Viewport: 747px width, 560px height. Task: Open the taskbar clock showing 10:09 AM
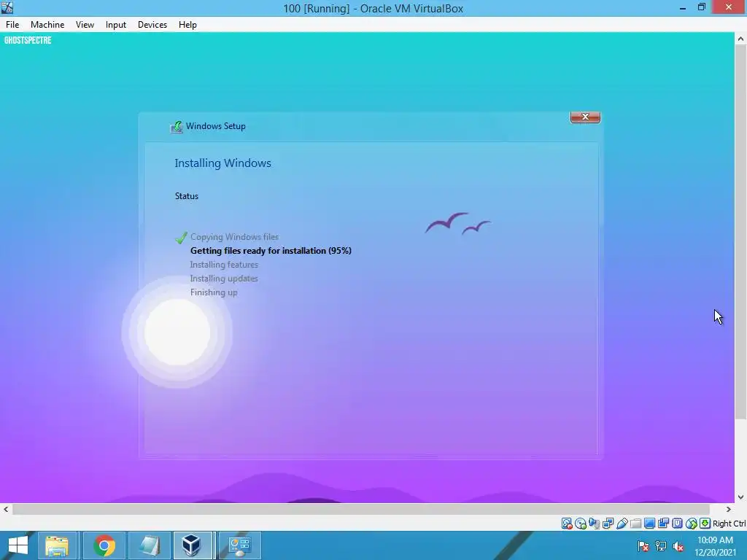(715, 546)
